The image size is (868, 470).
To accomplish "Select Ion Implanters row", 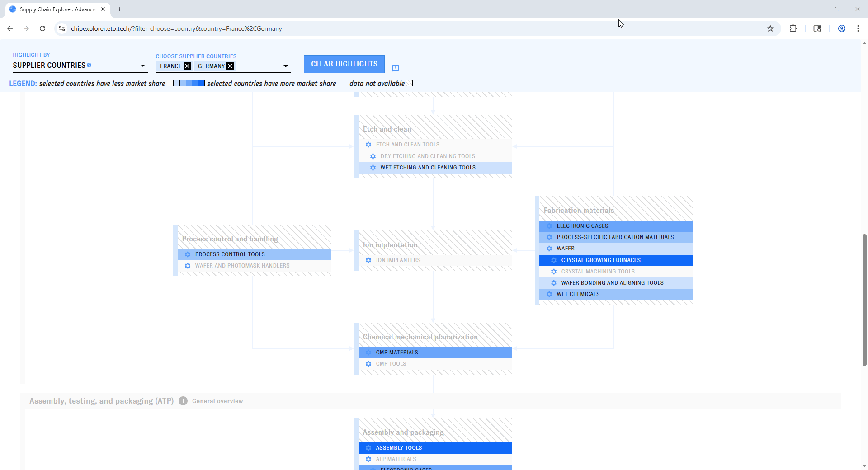I will (x=435, y=260).
